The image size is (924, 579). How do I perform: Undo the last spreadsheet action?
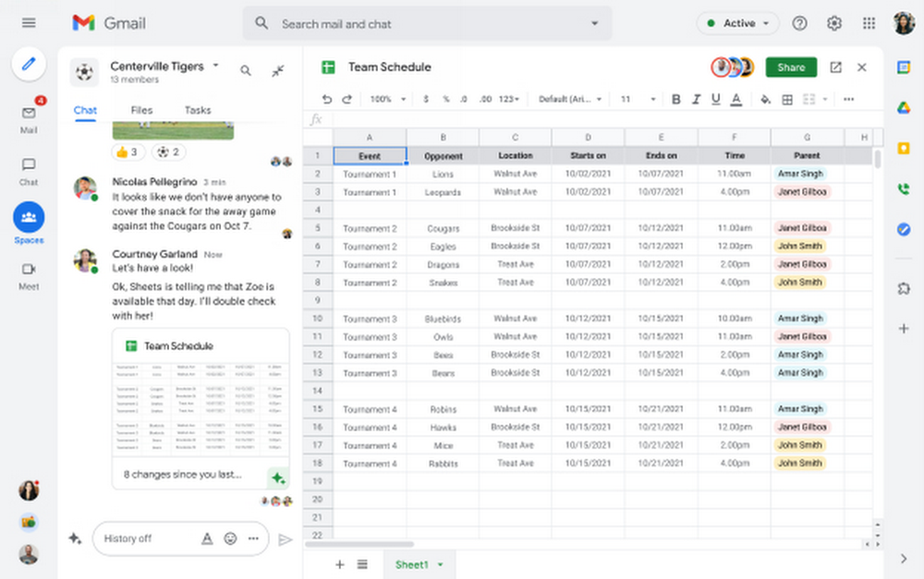tap(326, 99)
